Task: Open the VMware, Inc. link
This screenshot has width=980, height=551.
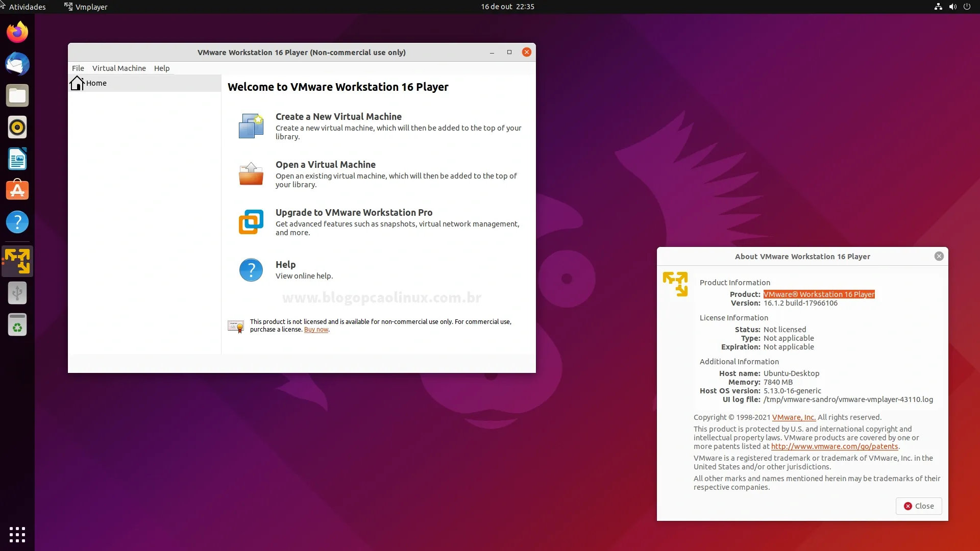Action: coord(794,417)
